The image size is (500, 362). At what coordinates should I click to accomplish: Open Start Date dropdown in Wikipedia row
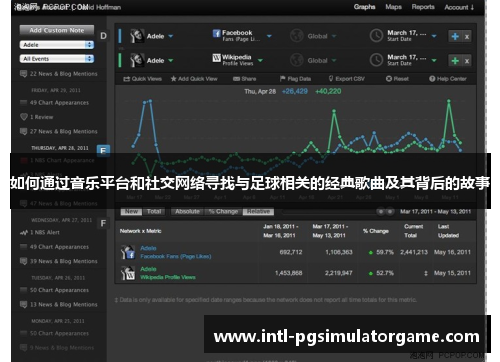coord(434,60)
